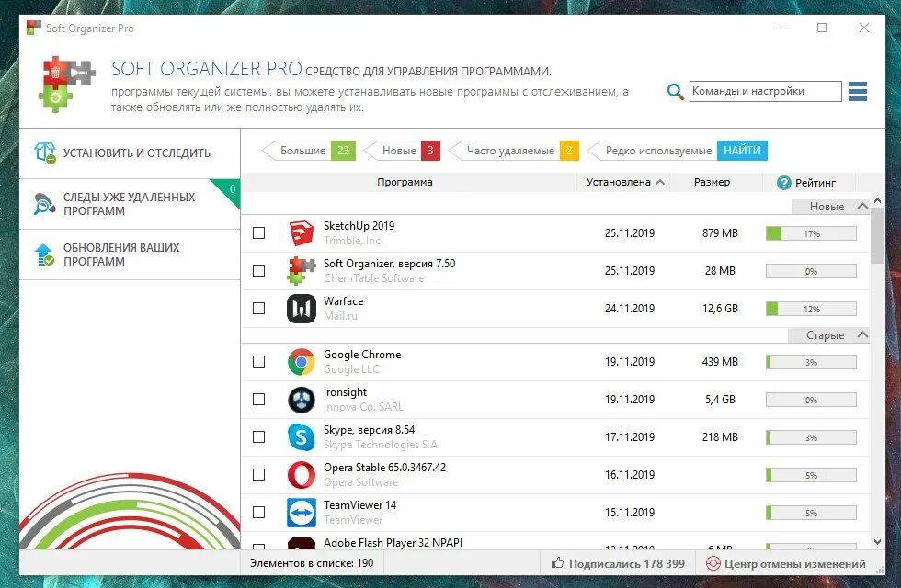Screen dimensions: 901x588
Task: Click the Opera Software publisher text
Action: point(360,482)
